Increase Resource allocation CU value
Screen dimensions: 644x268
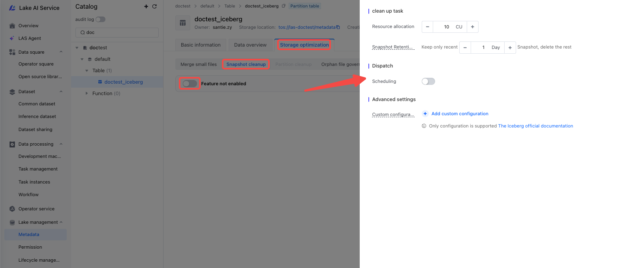pyautogui.click(x=473, y=27)
